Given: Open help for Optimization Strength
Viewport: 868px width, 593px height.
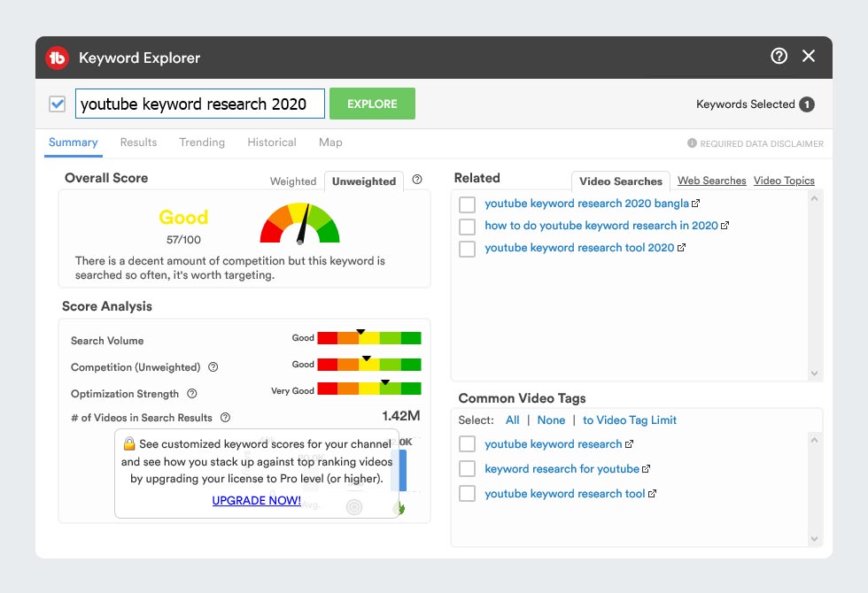Looking at the screenshot, I should 192,393.
